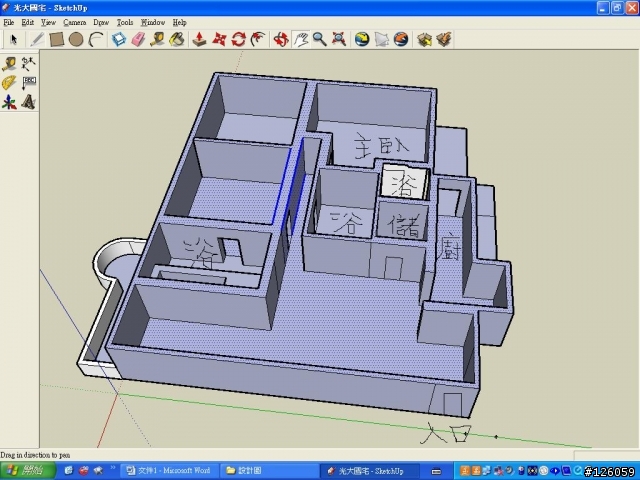Choose the Offset tool

pyautogui.click(x=258, y=40)
